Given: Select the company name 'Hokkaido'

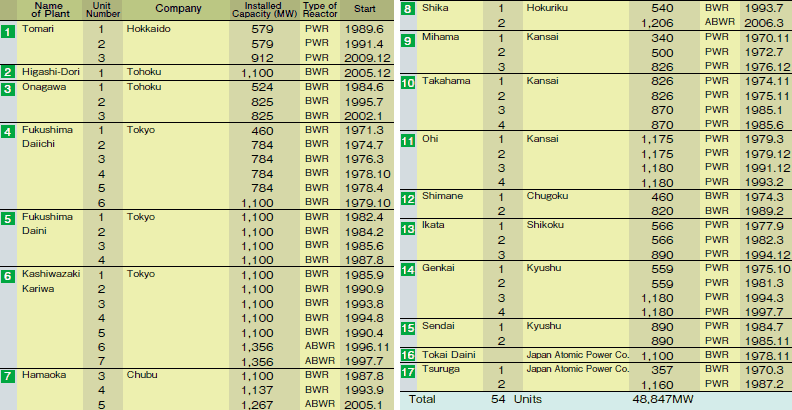Looking at the screenshot, I should tap(148, 29).
